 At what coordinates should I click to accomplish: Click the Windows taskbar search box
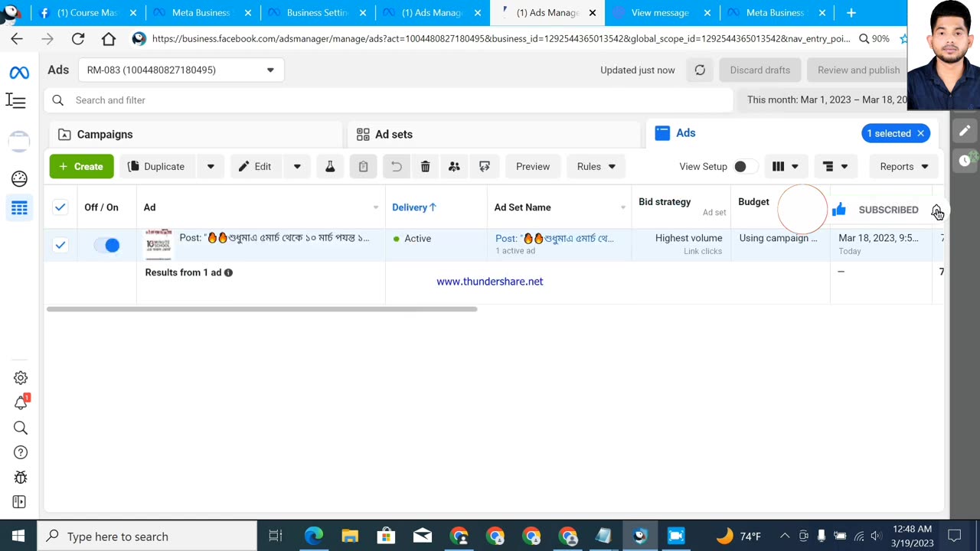[x=147, y=536]
